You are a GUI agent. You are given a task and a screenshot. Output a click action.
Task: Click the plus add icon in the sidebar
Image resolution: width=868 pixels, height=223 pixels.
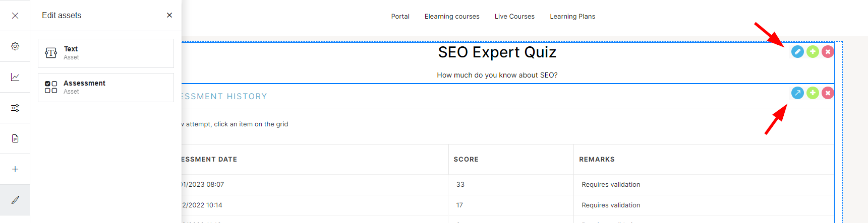[x=15, y=169]
